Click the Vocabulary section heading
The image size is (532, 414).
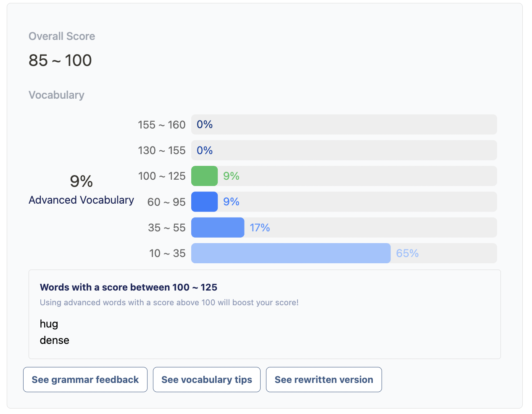point(56,95)
